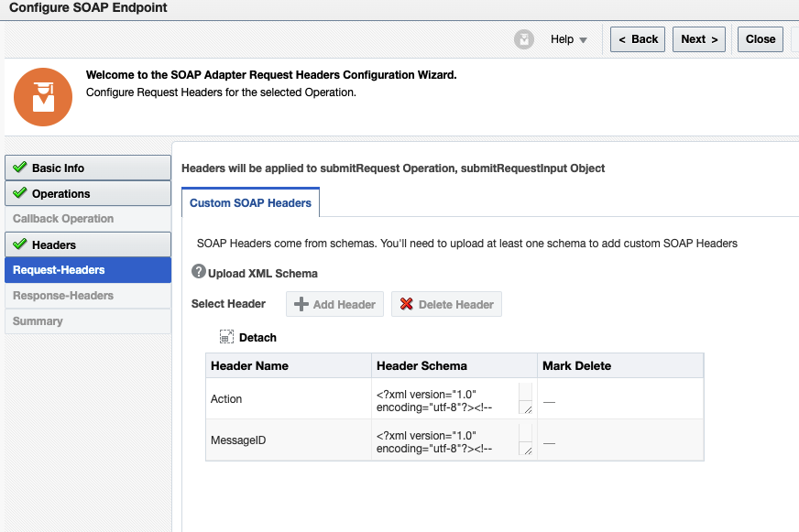This screenshot has height=532, width=799.
Task: Select the Action header row name
Action: pyautogui.click(x=226, y=398)
